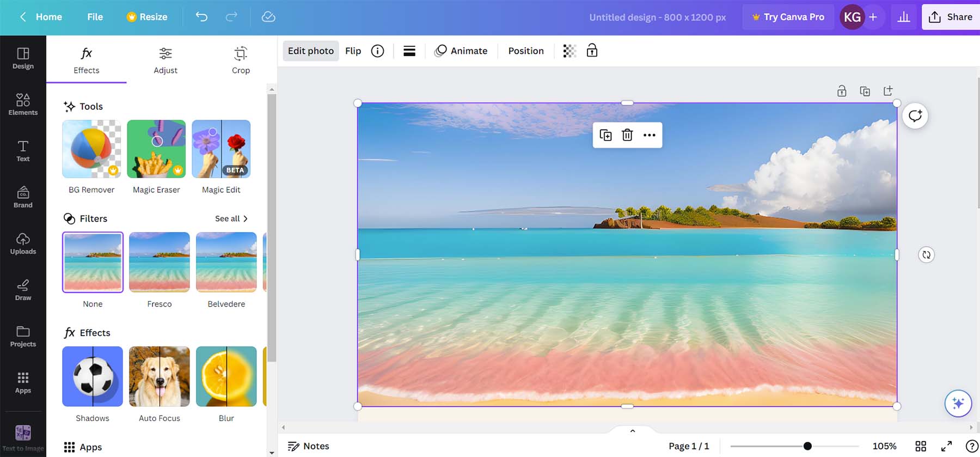This screenshot has width=980, height=457.
Task: Expand the page list chevron
Action: tap(632, 431)
